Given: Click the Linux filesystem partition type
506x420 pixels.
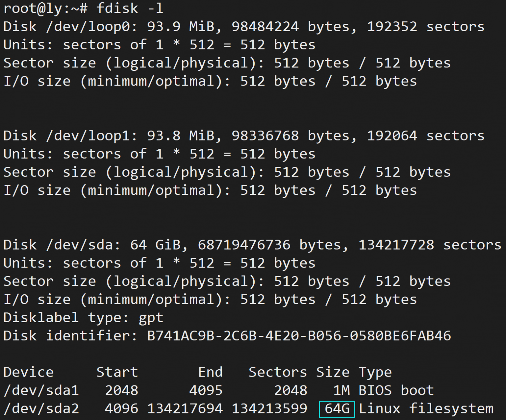Looking at the screenshot, I should 426,409.
